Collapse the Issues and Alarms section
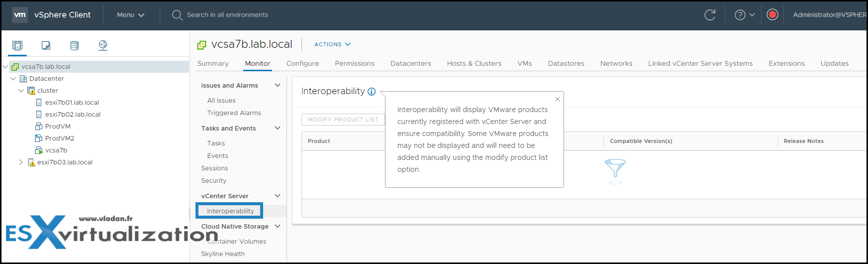 [x=278, y=85]
